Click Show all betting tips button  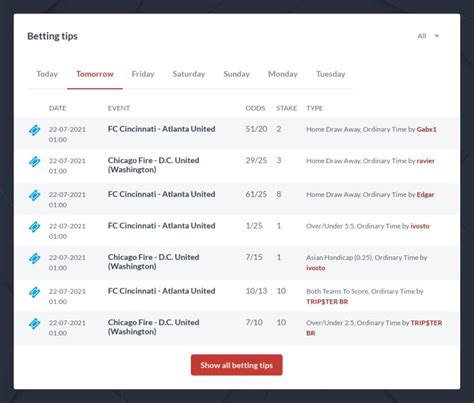(x=237, y=365)
